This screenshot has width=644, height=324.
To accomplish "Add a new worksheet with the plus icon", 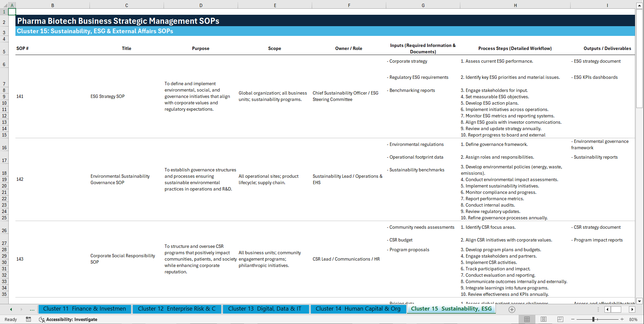I will 512,309.
